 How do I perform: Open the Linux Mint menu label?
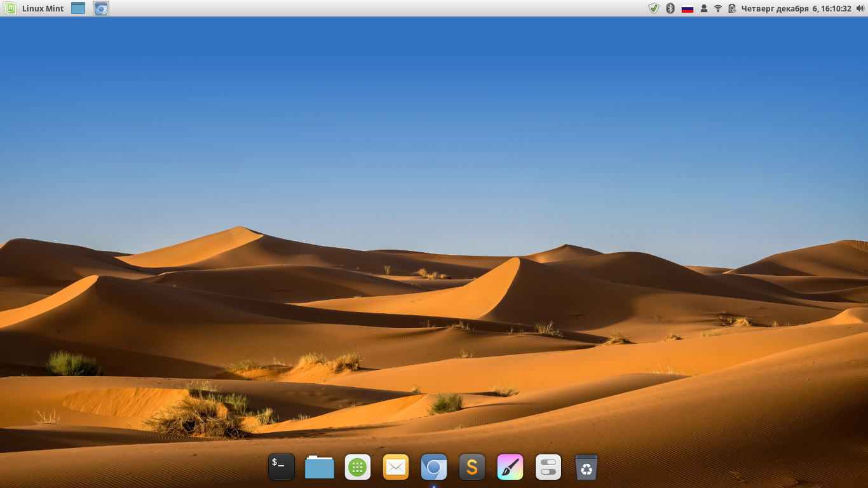tap(43, 8)
